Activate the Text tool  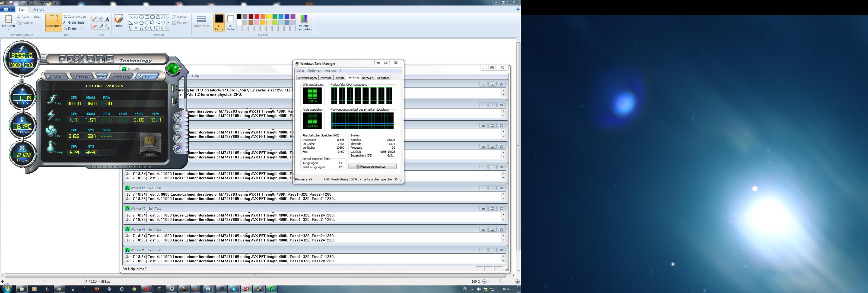pos(107,19)
